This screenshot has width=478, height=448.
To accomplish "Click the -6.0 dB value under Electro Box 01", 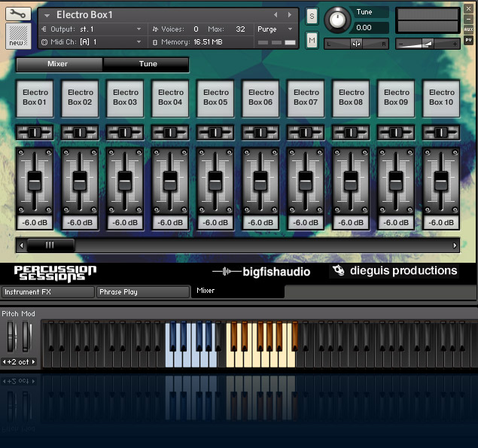I will (x=35, y=223).
